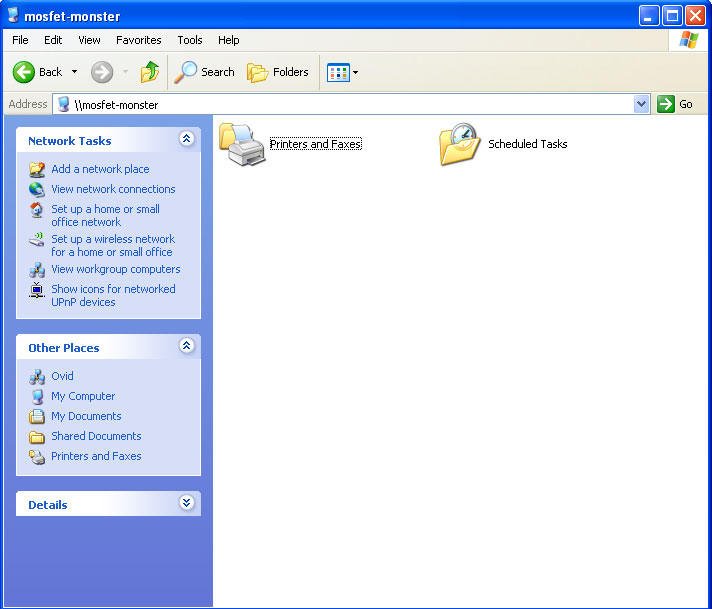
Task: Click the computer icon in the Address bar
Action: (x=64, y=104)
